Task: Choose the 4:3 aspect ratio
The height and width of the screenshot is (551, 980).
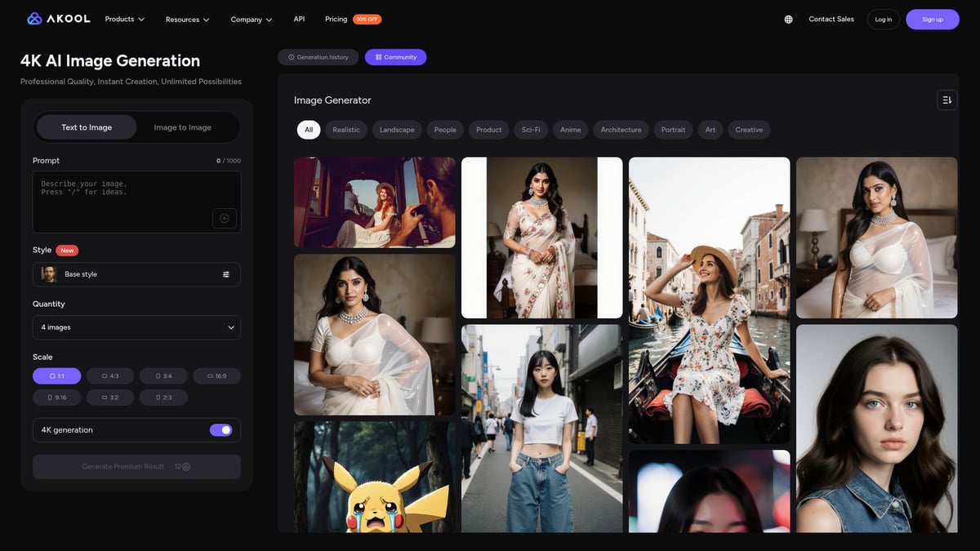Action: point(110,376)
